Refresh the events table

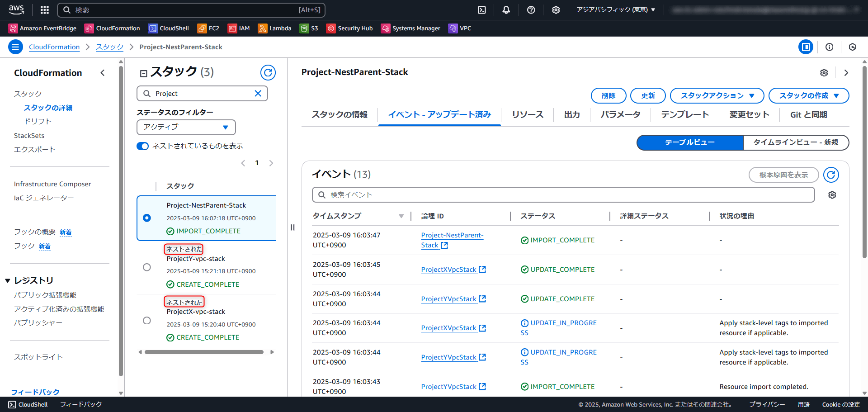coord(831,175)
